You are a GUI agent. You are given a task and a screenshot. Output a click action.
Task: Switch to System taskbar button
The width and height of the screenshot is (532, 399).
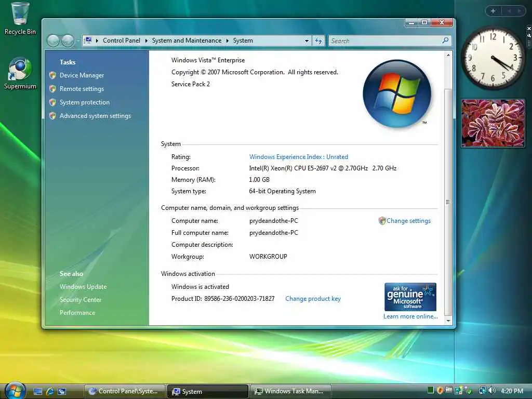tap(208, 391)
